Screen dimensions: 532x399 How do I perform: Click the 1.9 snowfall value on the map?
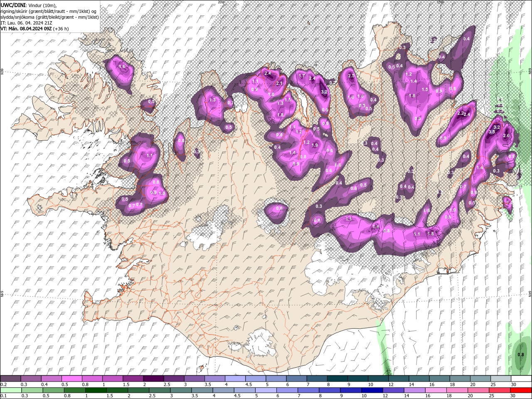[x=315, y=145]
